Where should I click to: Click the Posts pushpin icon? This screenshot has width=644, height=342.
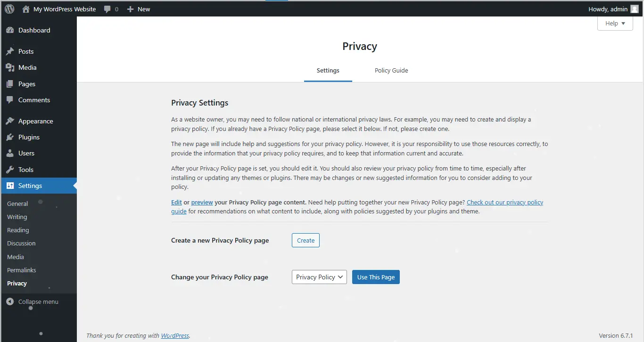pos(10,51)
